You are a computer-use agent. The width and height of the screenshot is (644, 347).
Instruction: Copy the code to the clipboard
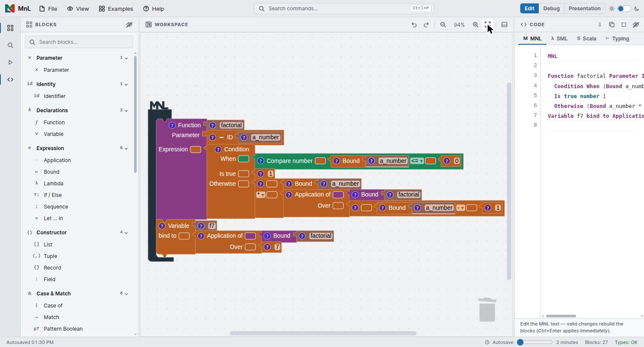click(x=612, y=25)
